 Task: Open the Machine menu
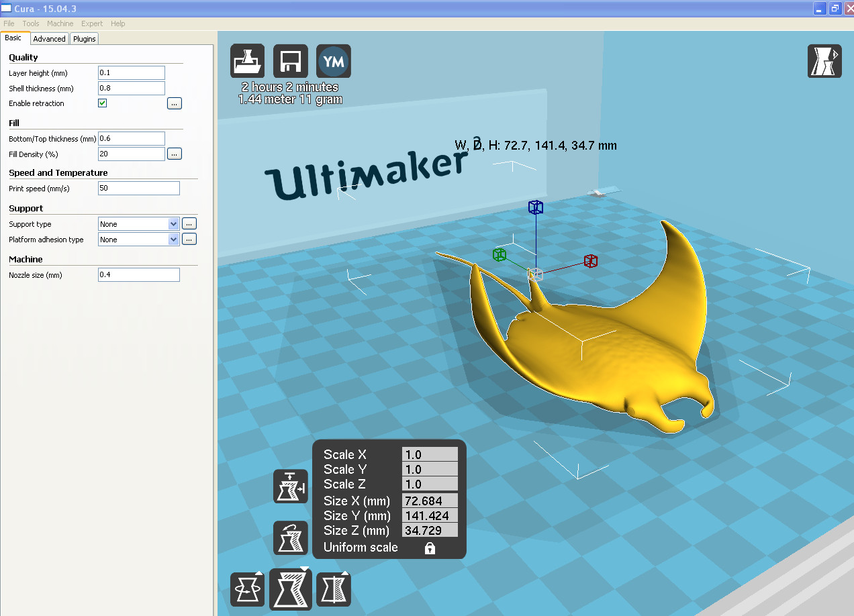(x=60, y=23)
